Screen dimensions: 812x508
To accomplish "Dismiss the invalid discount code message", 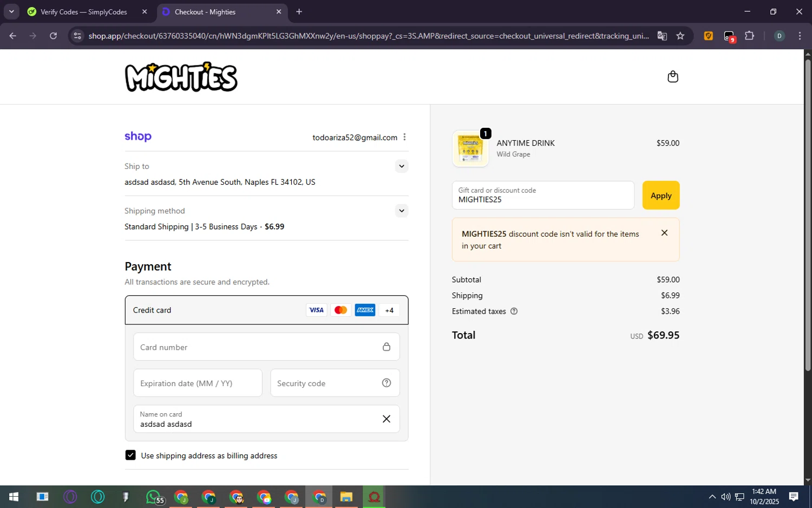I will [x=664, y=233].
